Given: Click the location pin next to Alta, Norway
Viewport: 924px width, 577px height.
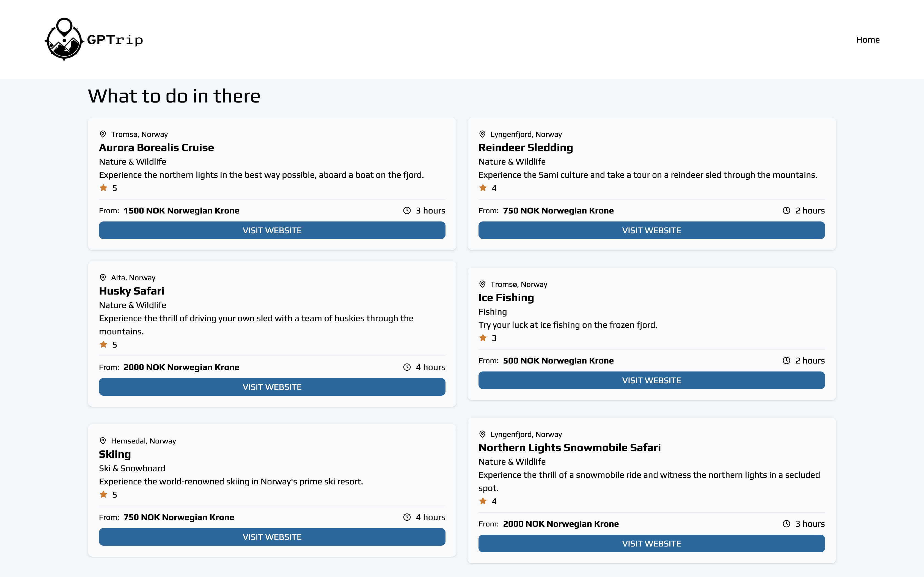Looking at the screenshot, I should click(103, 278).
